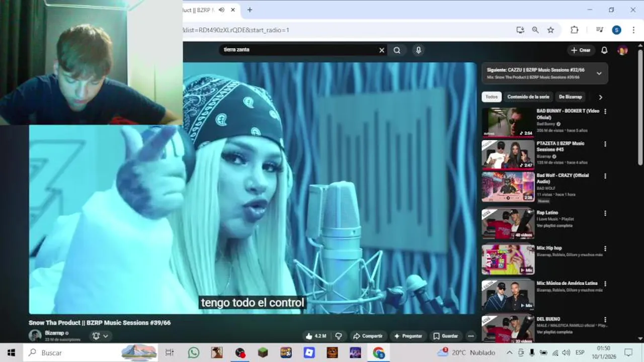
Task: Open the Chrome media controls icon
Action: coord(599,30)
